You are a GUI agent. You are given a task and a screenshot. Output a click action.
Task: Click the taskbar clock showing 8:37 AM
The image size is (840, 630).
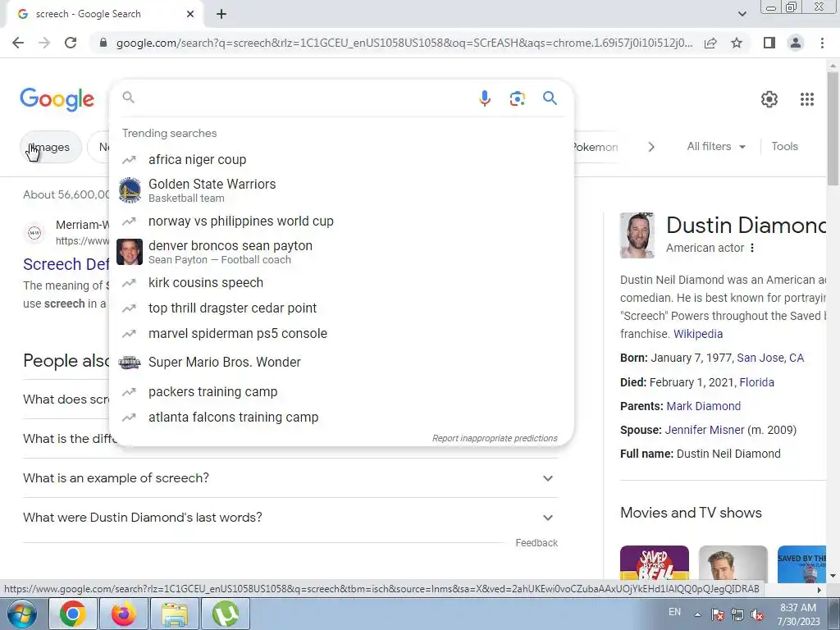pos(797,614)
